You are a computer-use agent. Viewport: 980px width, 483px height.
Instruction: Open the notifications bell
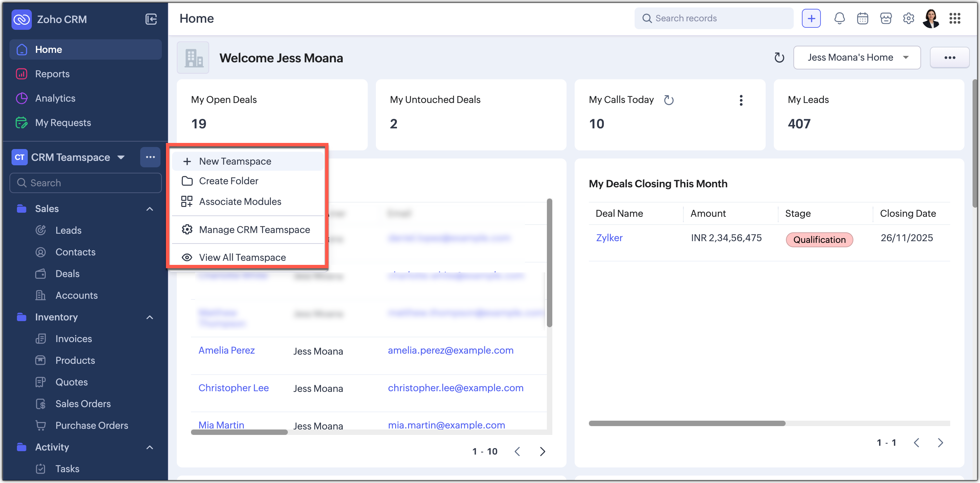tap(839, 18)
